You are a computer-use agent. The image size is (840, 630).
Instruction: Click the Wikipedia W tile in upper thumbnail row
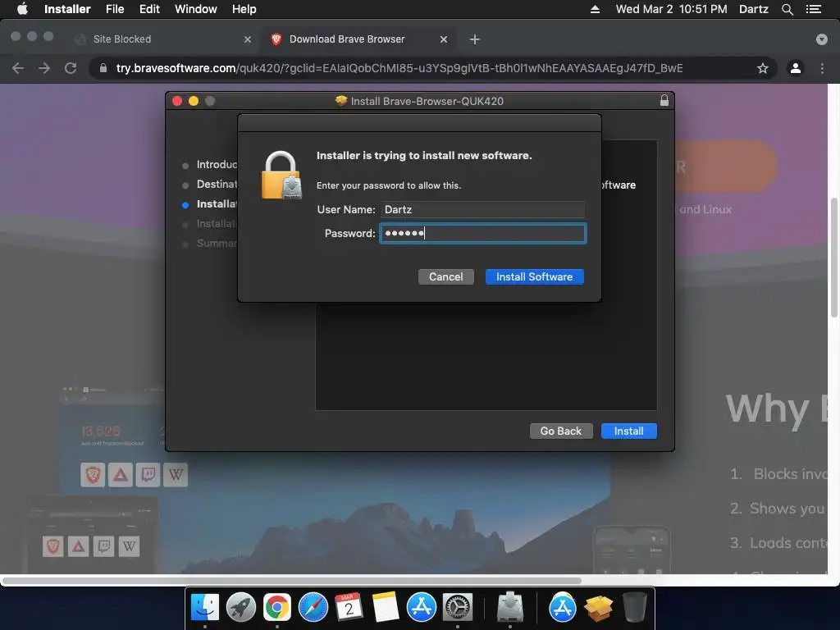(176, 475)
